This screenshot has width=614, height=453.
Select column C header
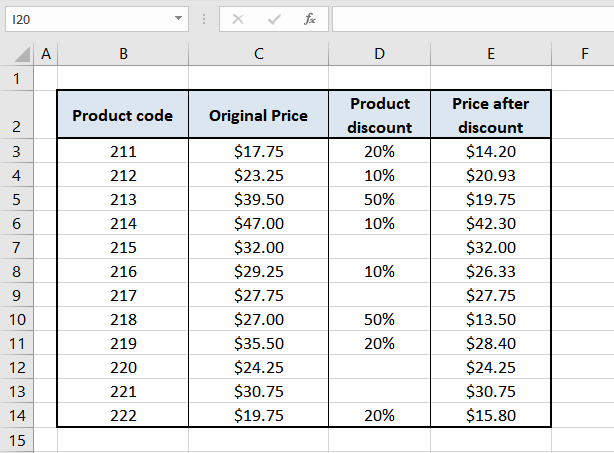258,56
